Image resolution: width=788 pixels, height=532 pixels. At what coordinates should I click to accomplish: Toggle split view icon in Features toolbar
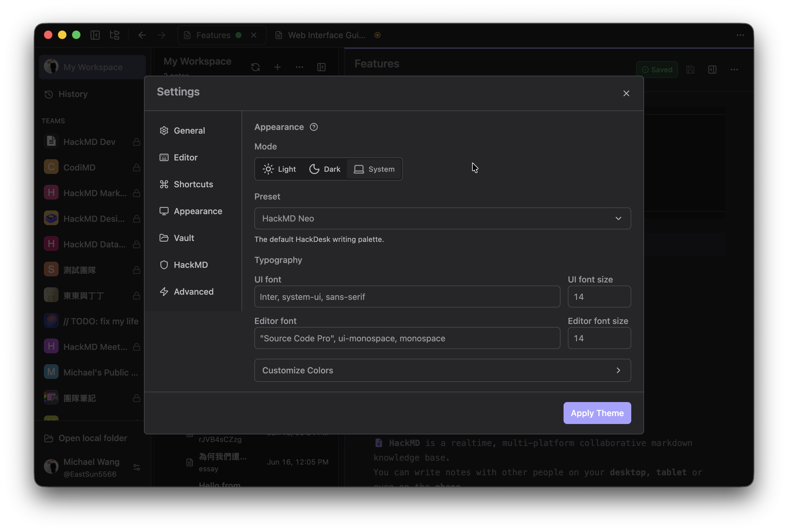(x=712, y=70)
